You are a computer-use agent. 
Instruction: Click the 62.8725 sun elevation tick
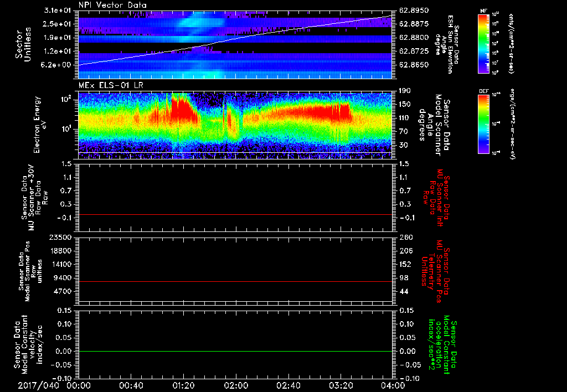414,51
